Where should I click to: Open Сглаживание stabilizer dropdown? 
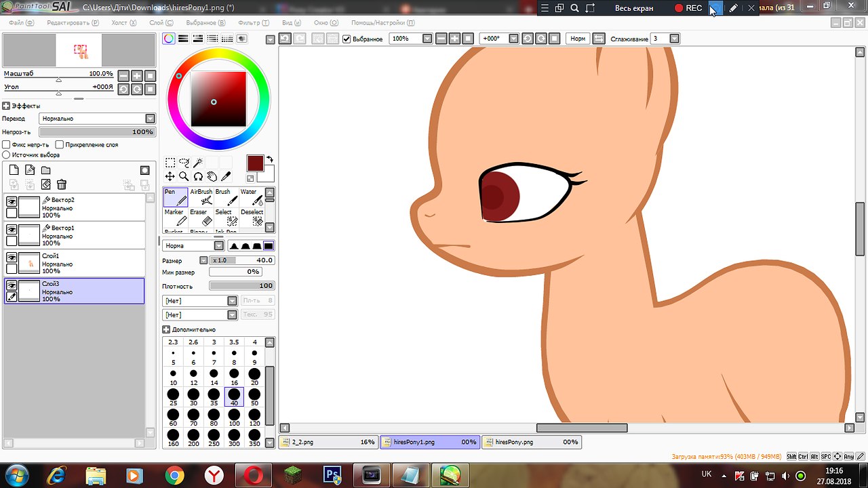(x=674, y=39)
